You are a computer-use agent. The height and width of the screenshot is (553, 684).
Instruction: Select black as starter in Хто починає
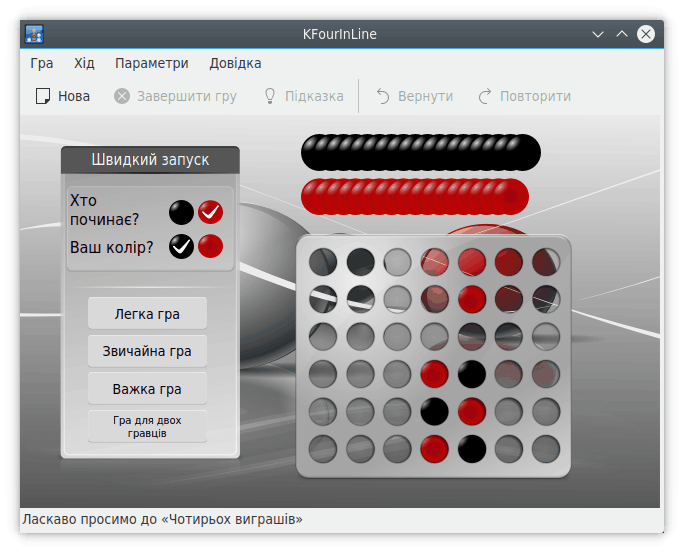point(181,212)
